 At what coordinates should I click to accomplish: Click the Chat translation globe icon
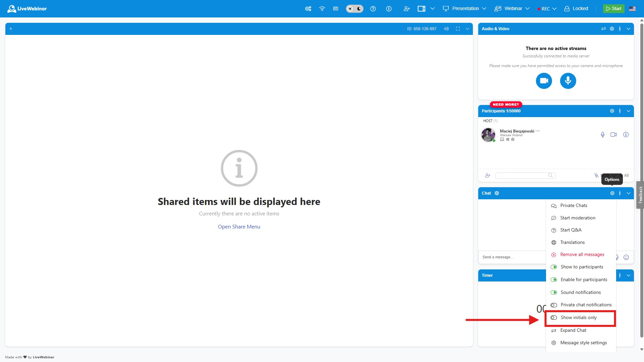(497, 193)
